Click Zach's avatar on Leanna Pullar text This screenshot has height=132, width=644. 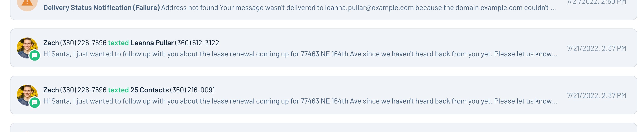[x=27, y=48]
